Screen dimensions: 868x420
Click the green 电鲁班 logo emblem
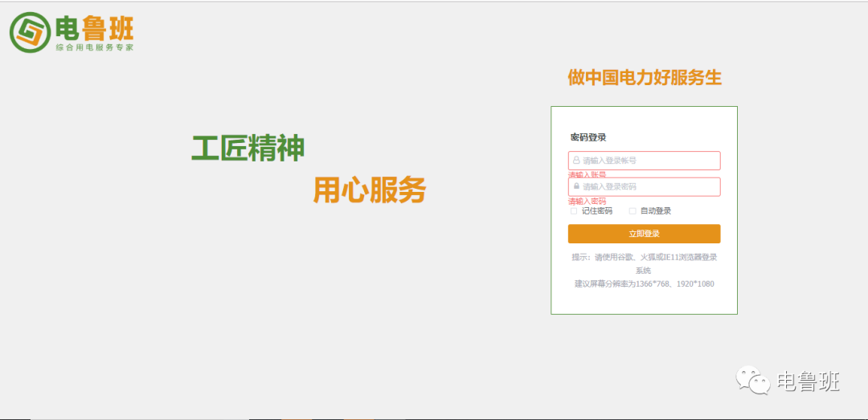30,32
